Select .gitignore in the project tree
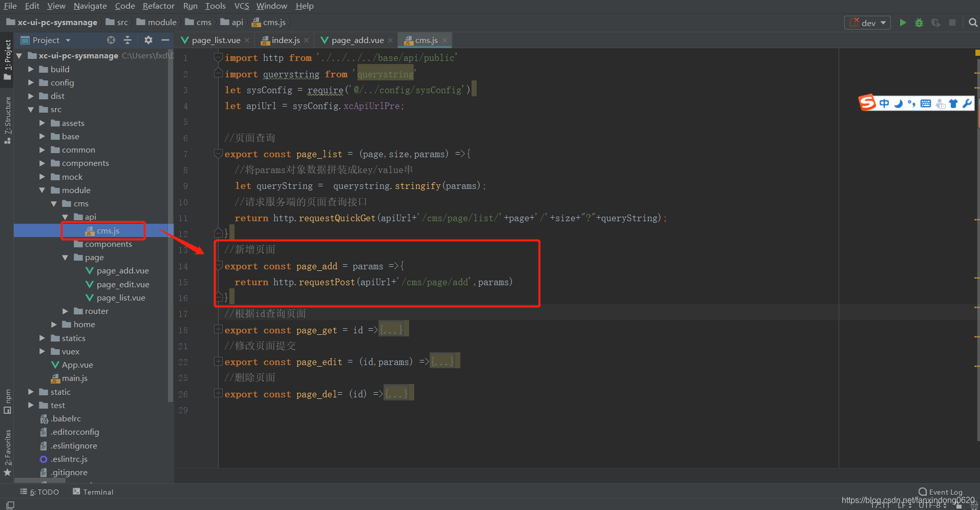Screen dimensions: 980x510 [x=69, y=472]
